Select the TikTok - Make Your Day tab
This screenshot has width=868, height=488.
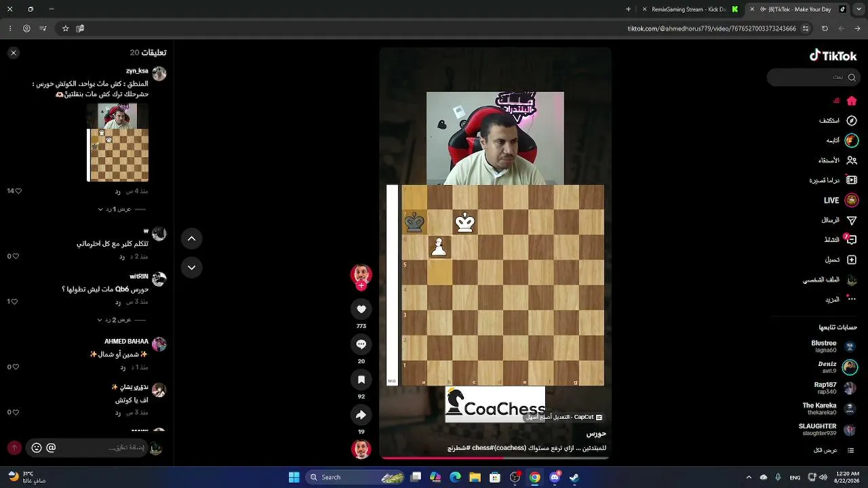pyautogui.click(x=795, y=9)
